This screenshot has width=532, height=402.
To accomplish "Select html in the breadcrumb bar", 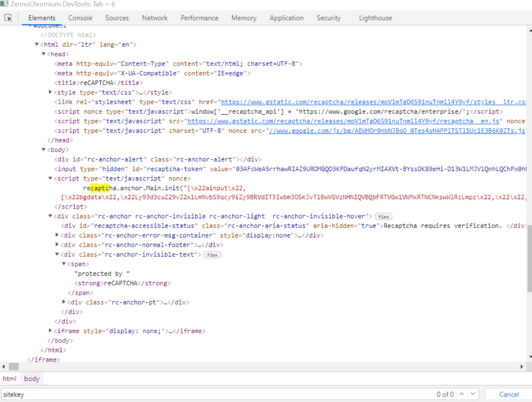I will click(10, 379).
